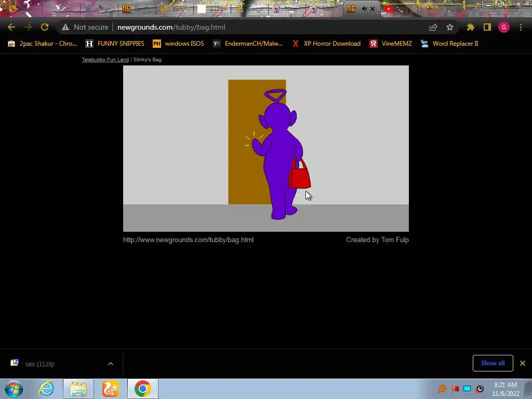The height and width of the screenshot is (399, 532).
Task: Switch to the tab labeled clean
Action: pyautogui.click(x=99, y=9)
